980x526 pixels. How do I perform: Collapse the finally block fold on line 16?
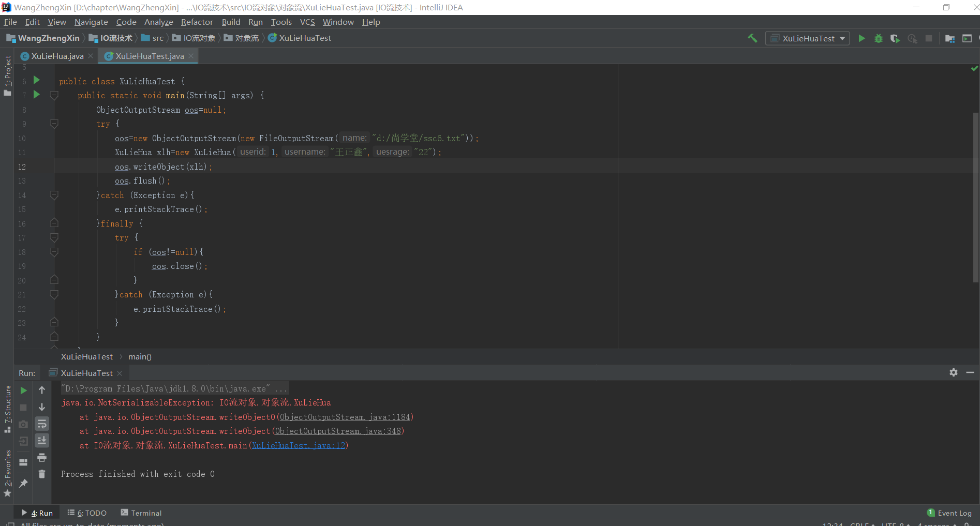coord(54,223)
